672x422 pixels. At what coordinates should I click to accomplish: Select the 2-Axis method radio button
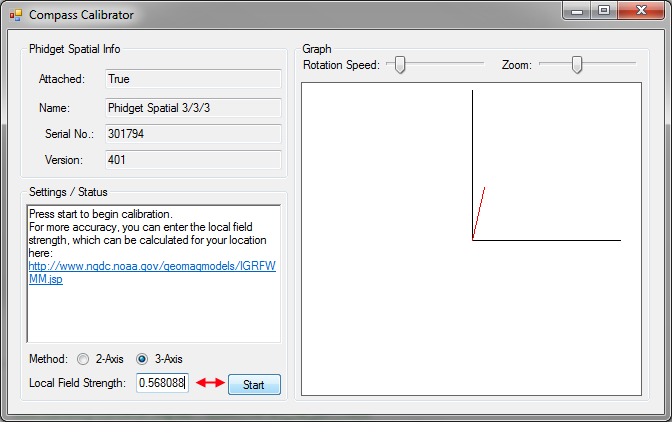83,359
